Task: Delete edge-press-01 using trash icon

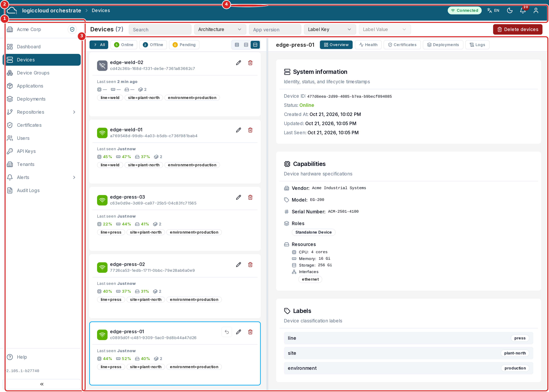Action: tap(250, 332)
